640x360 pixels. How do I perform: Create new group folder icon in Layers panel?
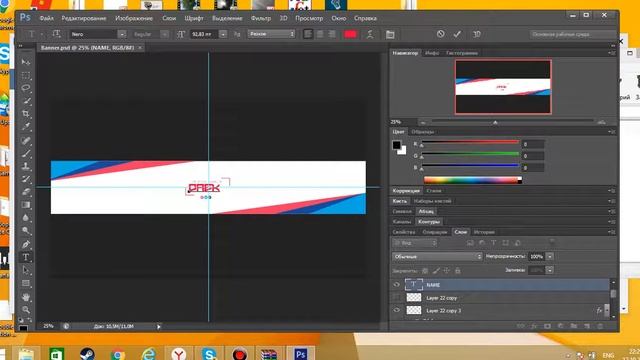573,326
